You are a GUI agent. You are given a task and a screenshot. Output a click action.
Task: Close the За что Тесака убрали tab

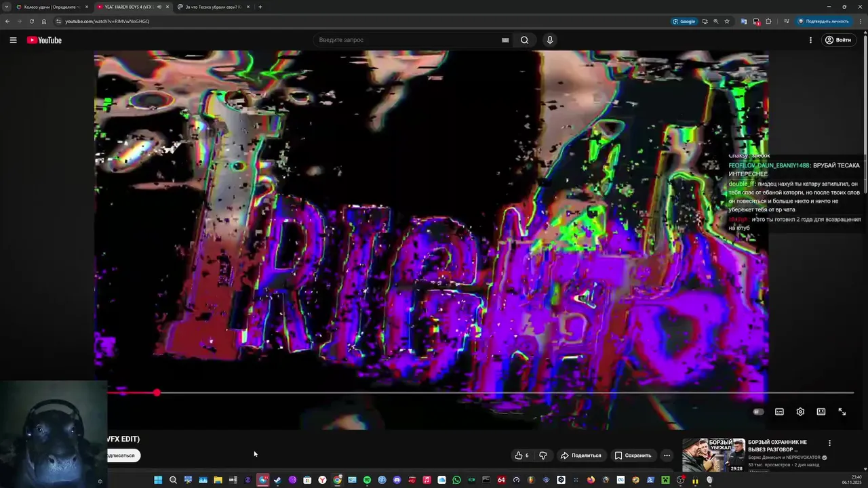248,7
